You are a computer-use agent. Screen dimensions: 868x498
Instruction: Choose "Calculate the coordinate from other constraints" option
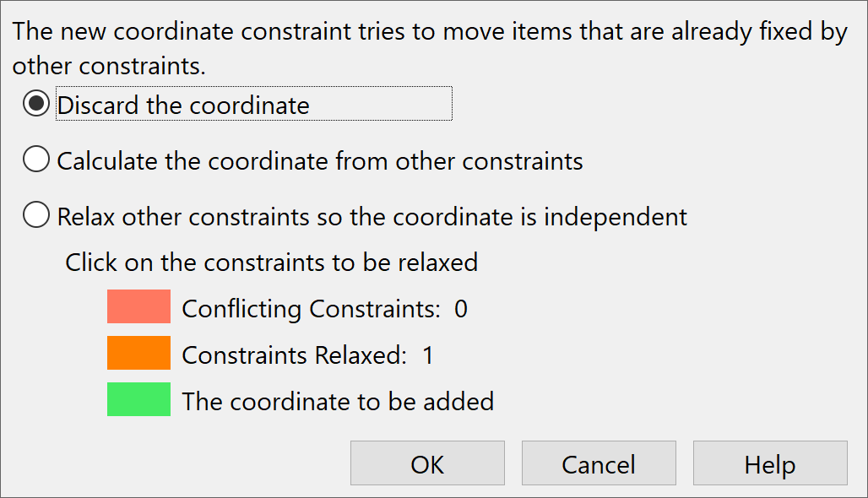(35, 160)
